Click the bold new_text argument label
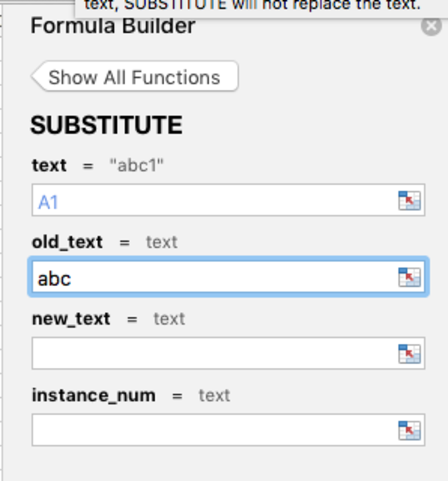 [x=71, y=319]
